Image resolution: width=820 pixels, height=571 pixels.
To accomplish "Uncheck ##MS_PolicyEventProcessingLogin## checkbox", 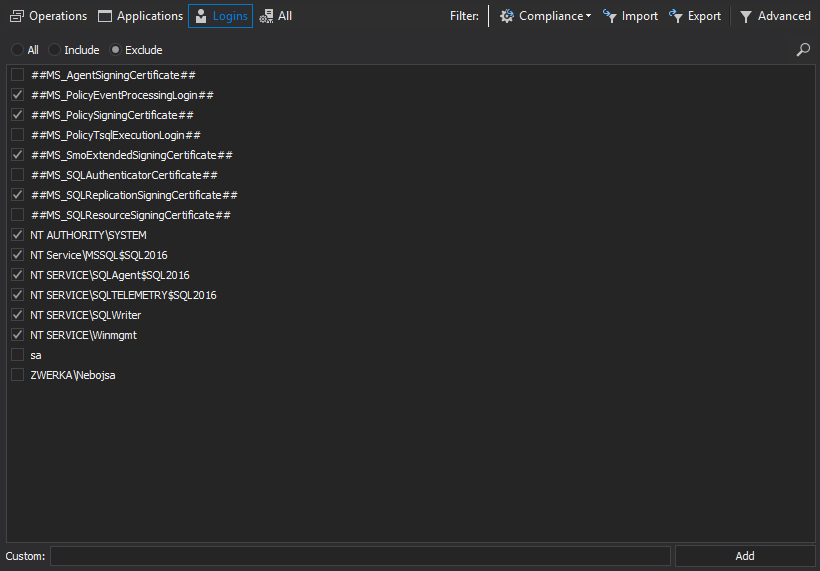I will [17, 95].
